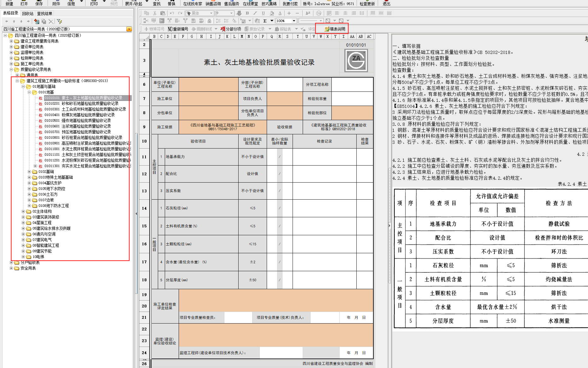
Task: Click row header 14 in spreadsheet
Action: [144, 208]
